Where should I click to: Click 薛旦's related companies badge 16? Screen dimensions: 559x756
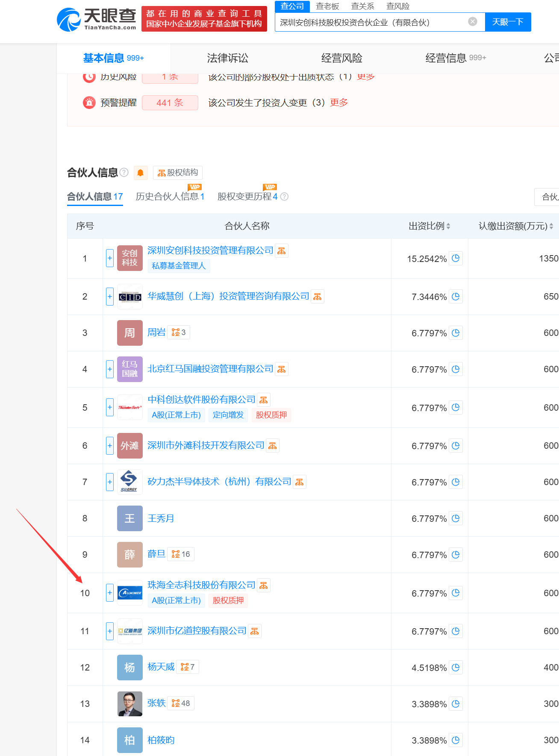(181, 554)
